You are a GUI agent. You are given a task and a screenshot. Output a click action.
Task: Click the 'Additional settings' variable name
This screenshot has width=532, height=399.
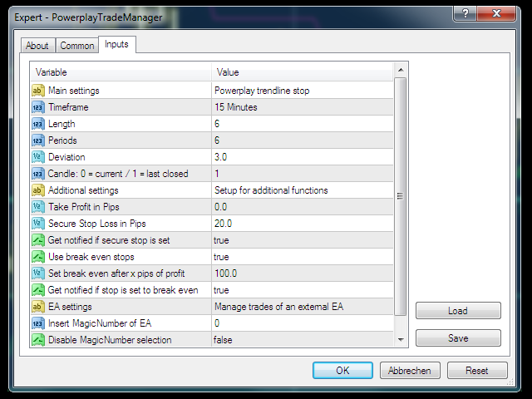tap(83, 190)
